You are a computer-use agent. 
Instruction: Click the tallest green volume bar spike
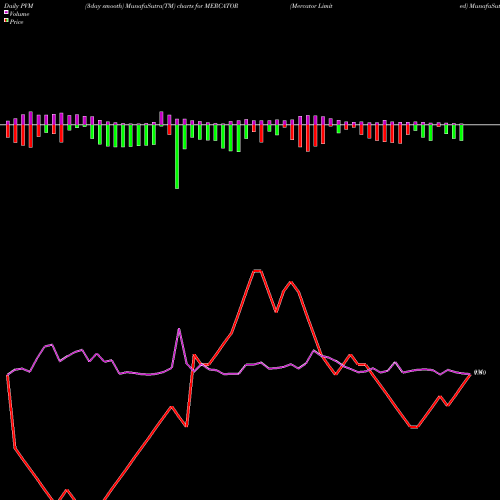point(177,157)
